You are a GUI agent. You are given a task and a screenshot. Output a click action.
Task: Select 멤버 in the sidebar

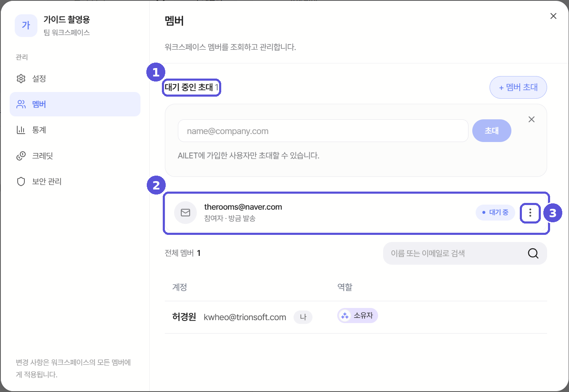click(75, 104)
